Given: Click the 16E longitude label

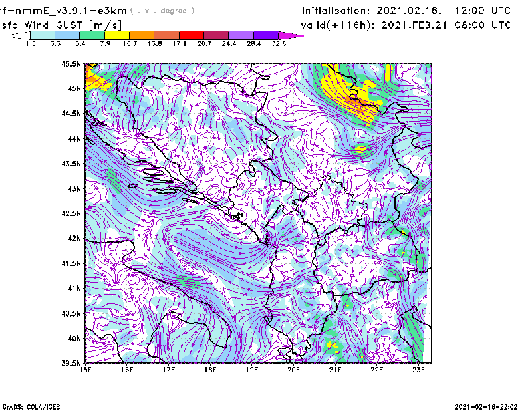Looking at the screenshot, I should point(127,370).
